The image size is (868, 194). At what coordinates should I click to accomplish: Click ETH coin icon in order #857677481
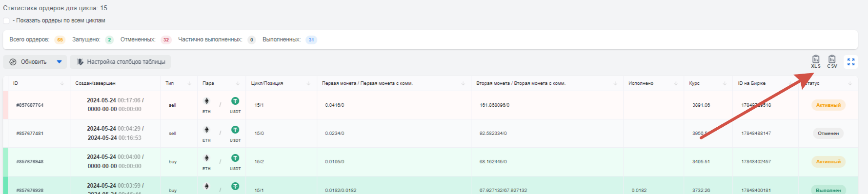[206, 130]
